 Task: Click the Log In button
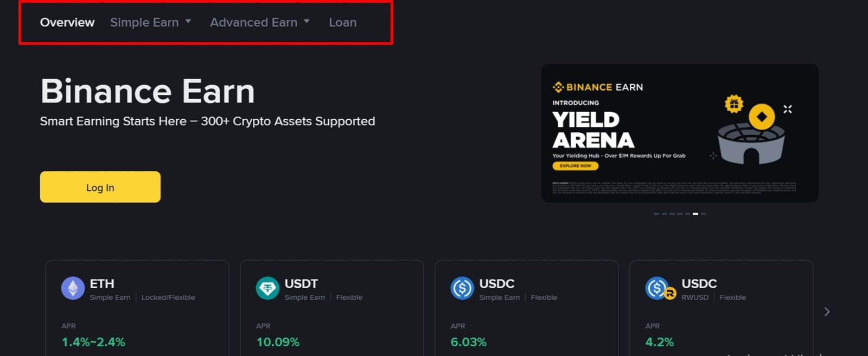click(x=100, y=187)
